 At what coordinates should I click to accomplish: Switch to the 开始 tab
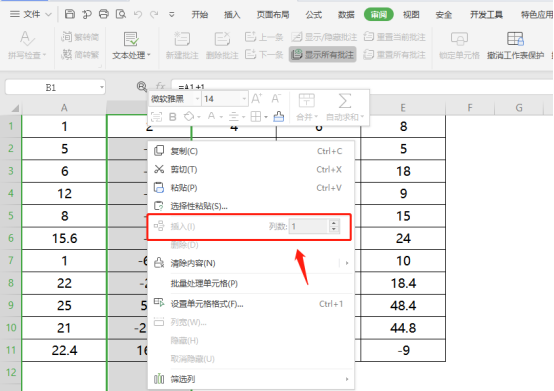point(200,14)
